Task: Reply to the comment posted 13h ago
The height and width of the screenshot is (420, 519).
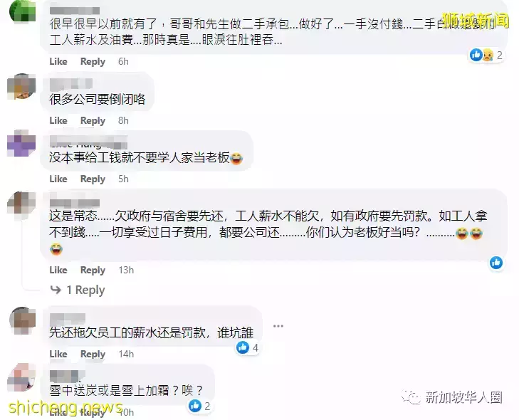Action: point(93,270)
